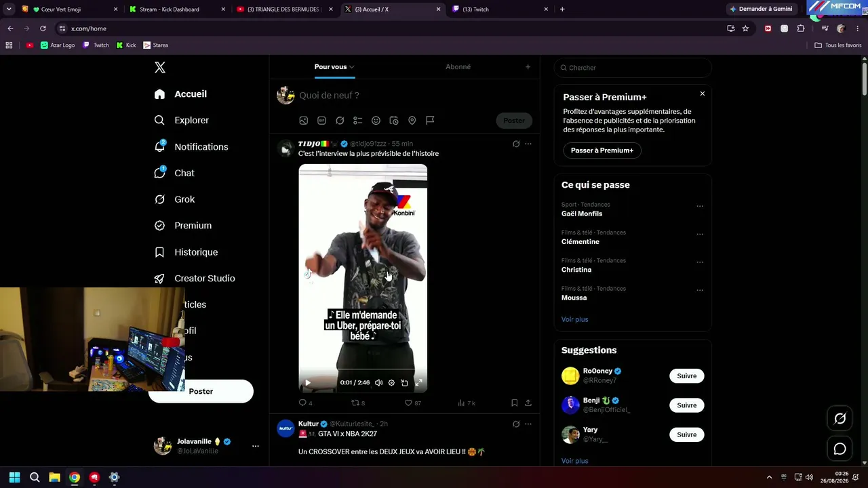This screenshot has height=488, width=868.
Task: Seek on the video progress bar
Action: 363,371
